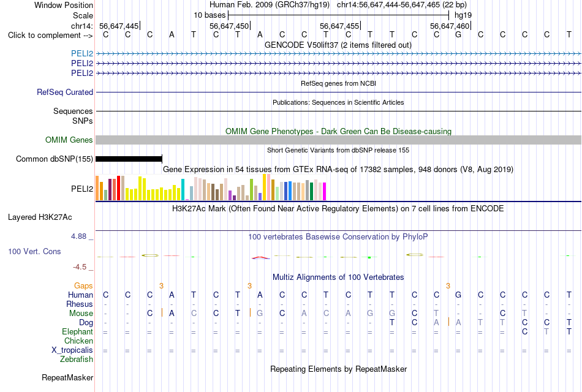Open the Common dbSNP(155) track label
Screen dimensions: 582x392
coord(55,159)
